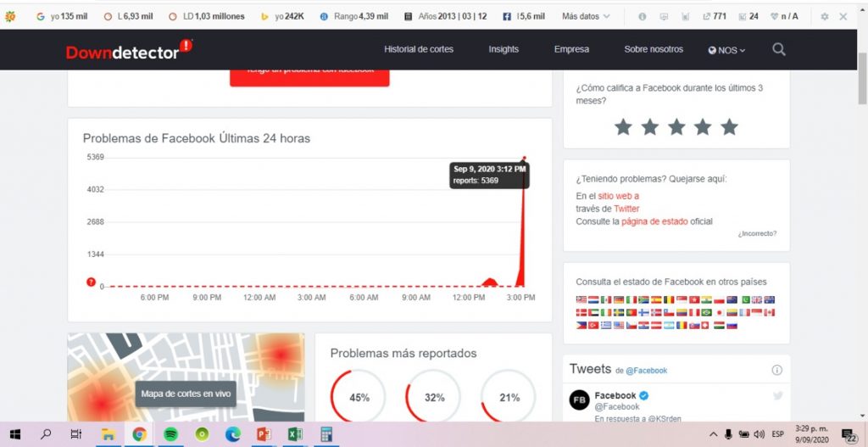Click the 32% reported problems ring
This screenshot has height=447, width=868.
point(434,397)
